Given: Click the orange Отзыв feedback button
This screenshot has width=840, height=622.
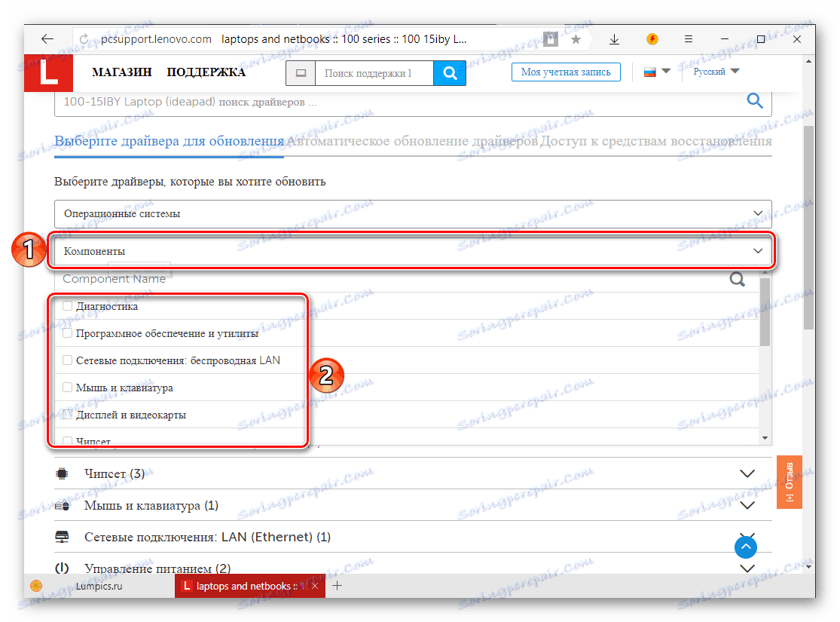Looking at the screenshot, I should click(789, 482).
